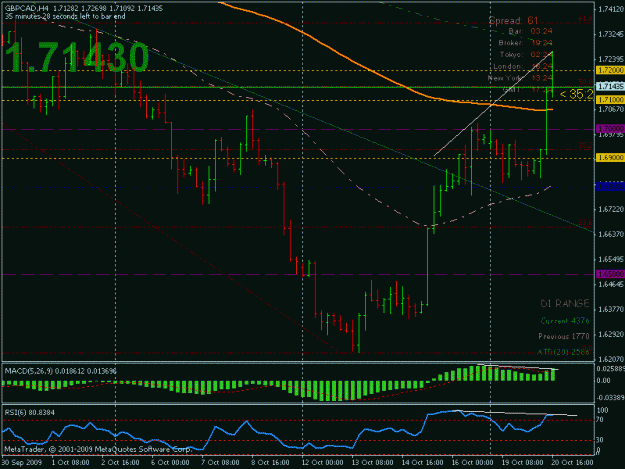Click the 20 Oct 16:00 time label
Screen dimensions: 625x469
tap(572, 462)
